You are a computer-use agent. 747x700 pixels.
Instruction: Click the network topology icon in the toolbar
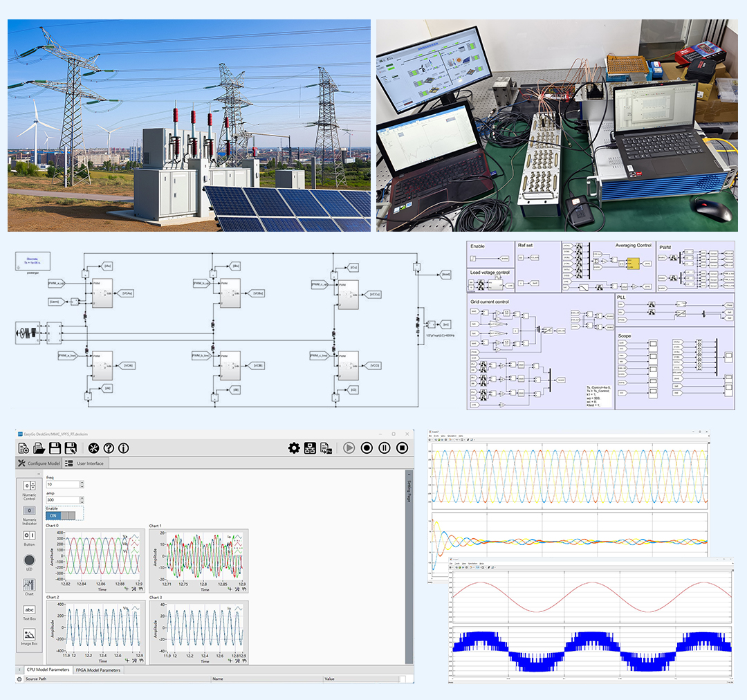coord(310,448)
